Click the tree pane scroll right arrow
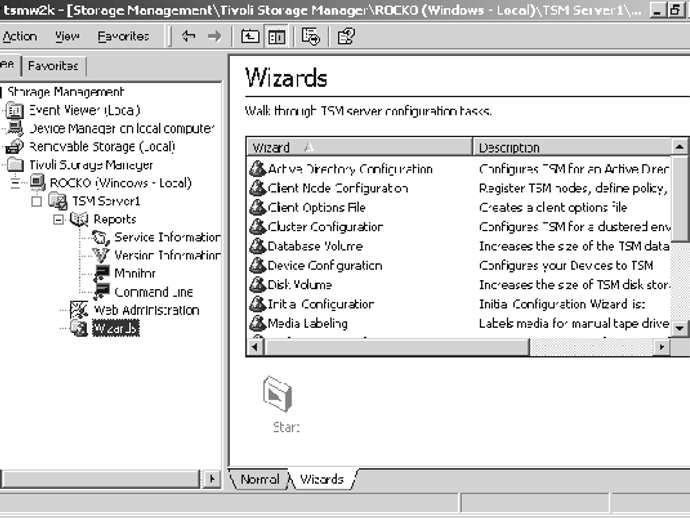The image size is (690, 518). pos(212,478)
